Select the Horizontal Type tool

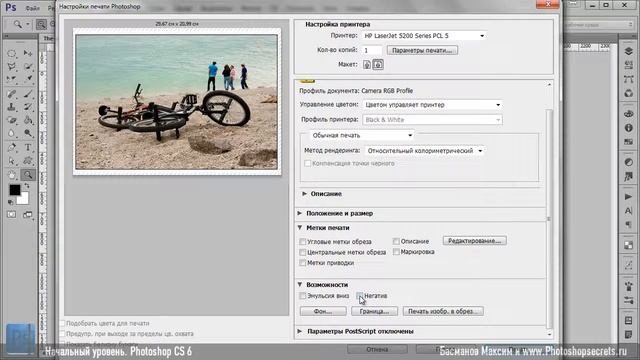tap(28, 148)
